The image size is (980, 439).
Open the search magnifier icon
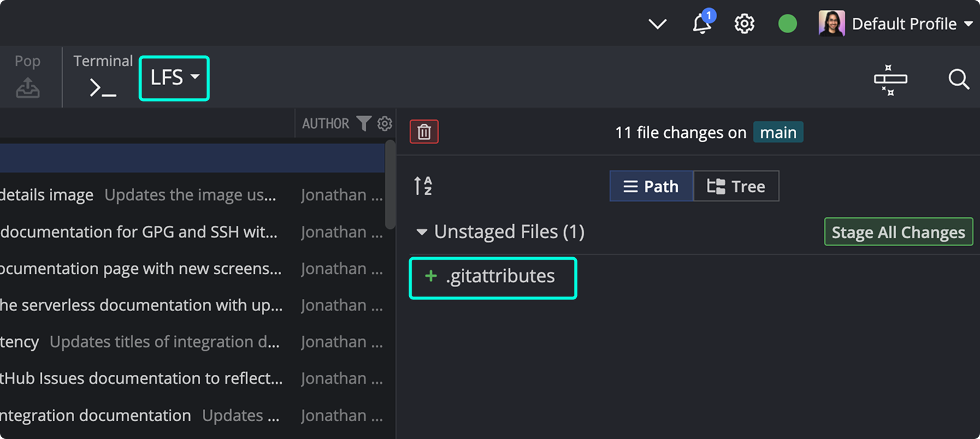(x=958, y=79)
